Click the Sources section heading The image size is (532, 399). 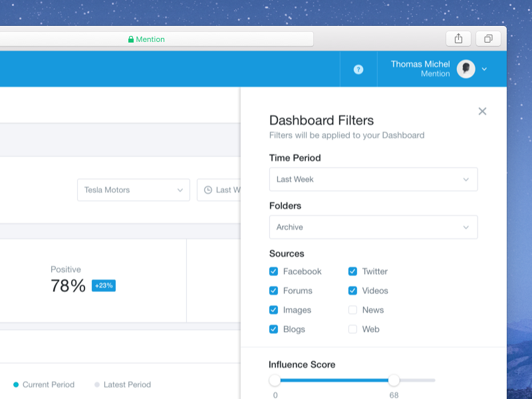tap(287, 253)
